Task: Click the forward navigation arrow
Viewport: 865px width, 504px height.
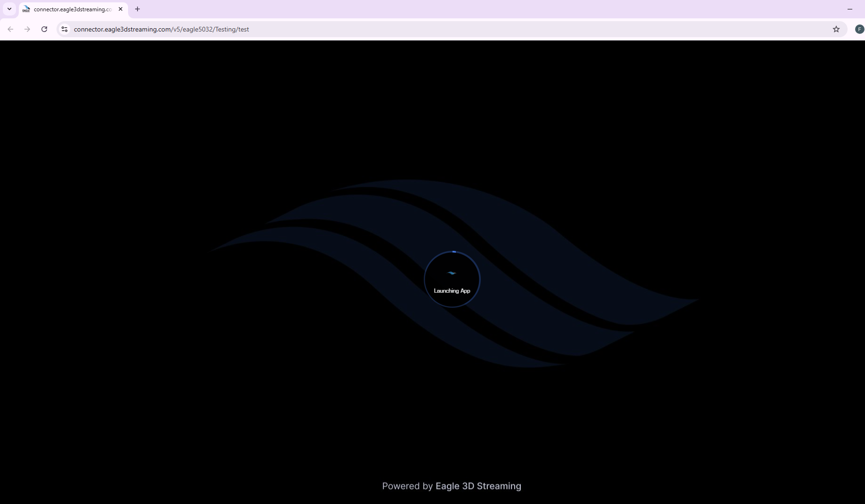Action: click(x=27, y=29)
